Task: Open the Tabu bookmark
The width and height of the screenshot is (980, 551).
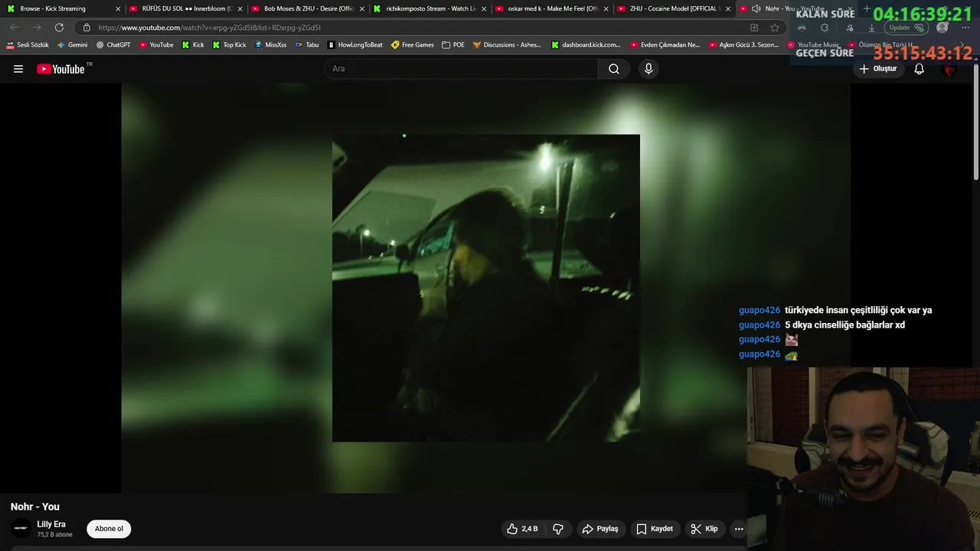Action: click(x=307, y=45)
